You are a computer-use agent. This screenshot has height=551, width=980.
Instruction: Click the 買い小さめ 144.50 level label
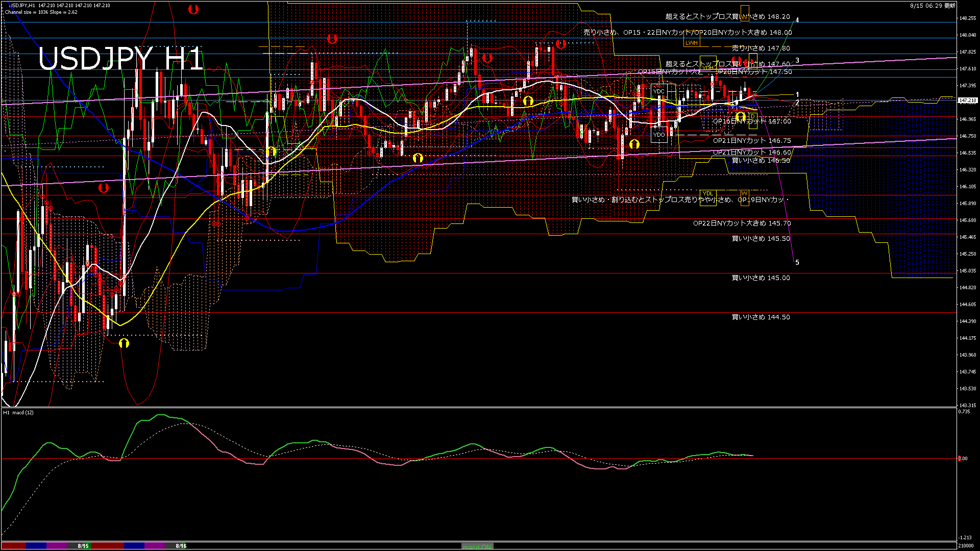pos(761,317)
